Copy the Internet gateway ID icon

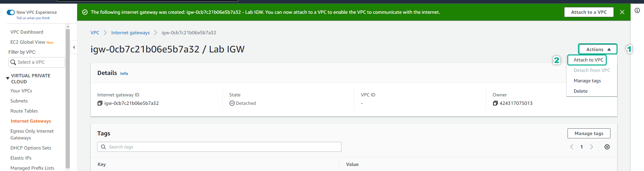coord(100,103)
